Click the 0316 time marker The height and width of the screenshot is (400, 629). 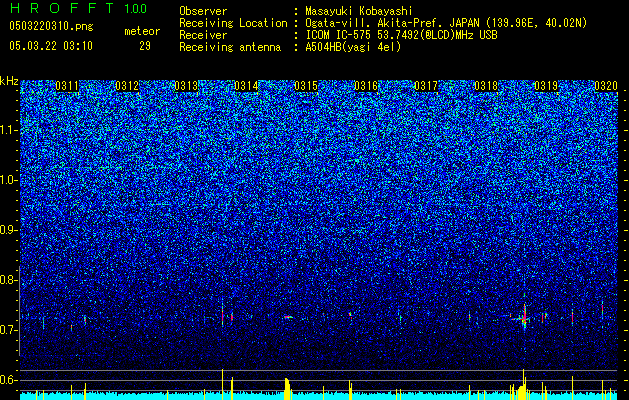point(366,86)
